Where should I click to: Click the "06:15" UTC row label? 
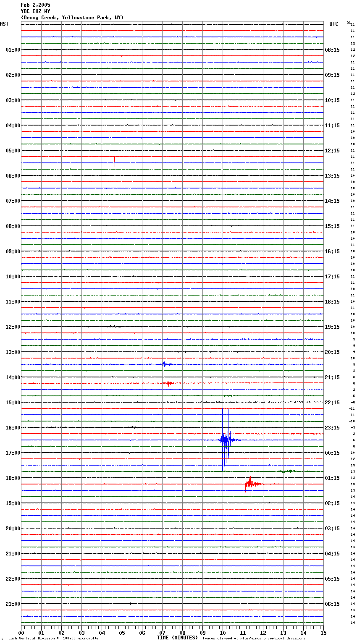[x=332, y=604]
